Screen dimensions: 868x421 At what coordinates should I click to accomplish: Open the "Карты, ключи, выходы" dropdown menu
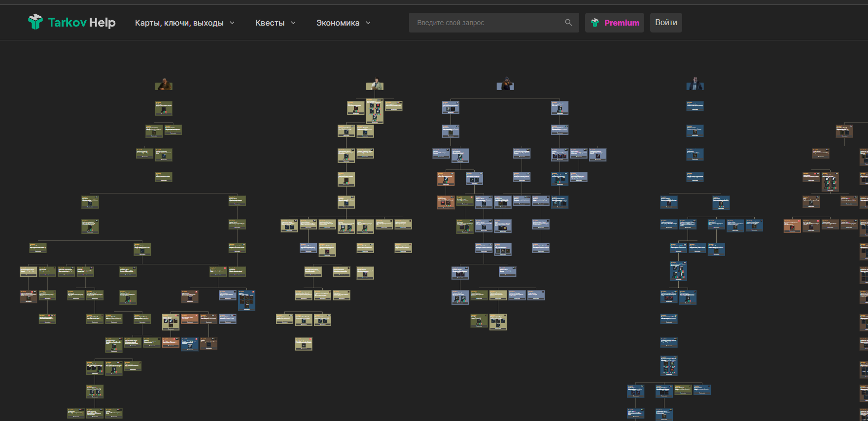(185, 23)
